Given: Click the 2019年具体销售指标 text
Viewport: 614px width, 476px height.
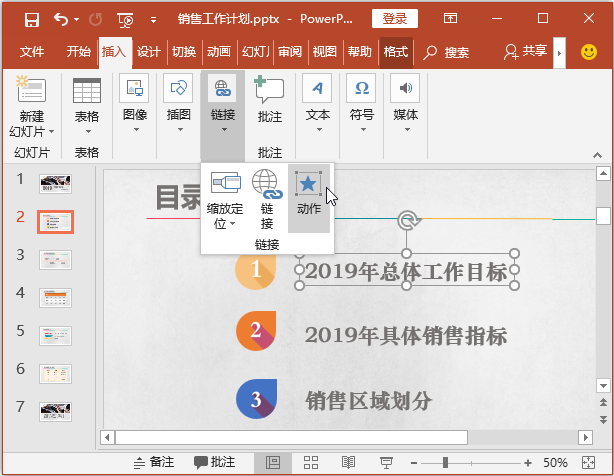Looking at the screenshot, I should point(406,336).
